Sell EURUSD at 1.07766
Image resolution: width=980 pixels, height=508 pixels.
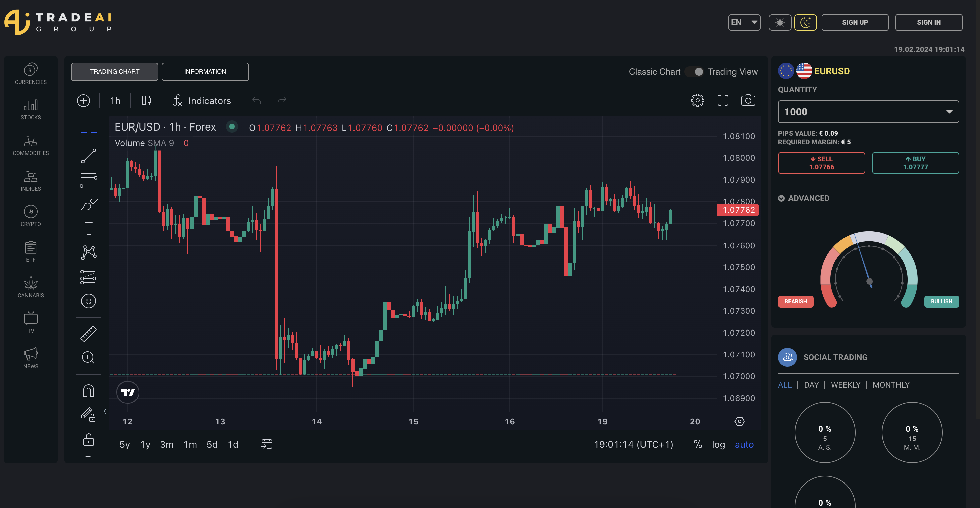[x=821, y=163]
